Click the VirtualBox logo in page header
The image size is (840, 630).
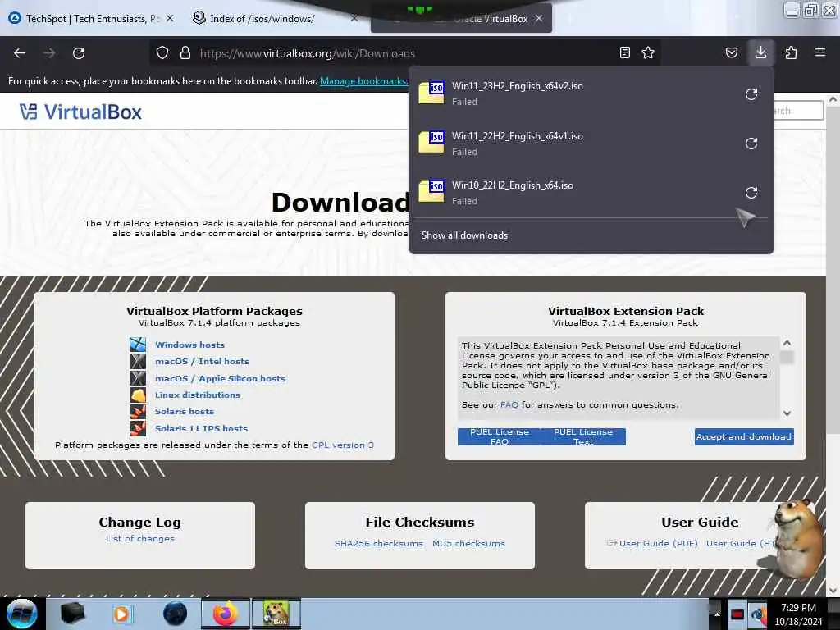[x=81, y=112]
